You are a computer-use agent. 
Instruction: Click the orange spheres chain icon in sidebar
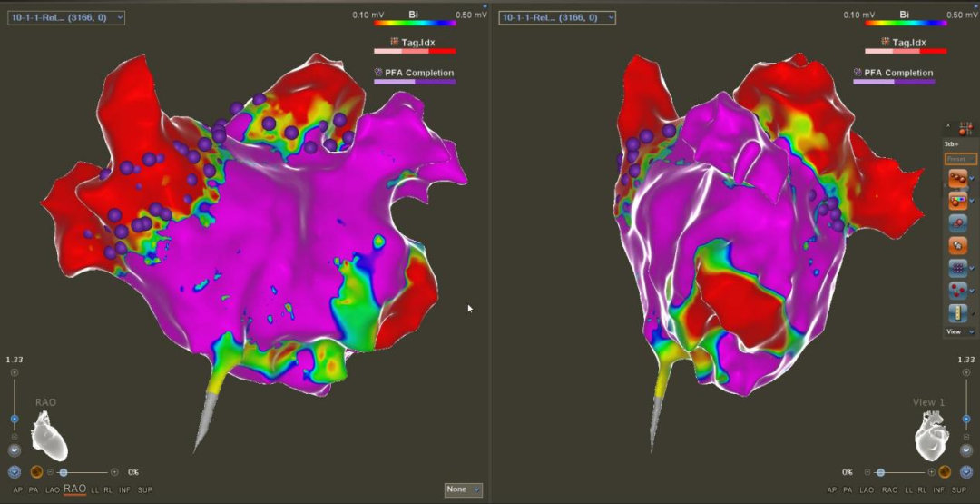click(956, 177)
